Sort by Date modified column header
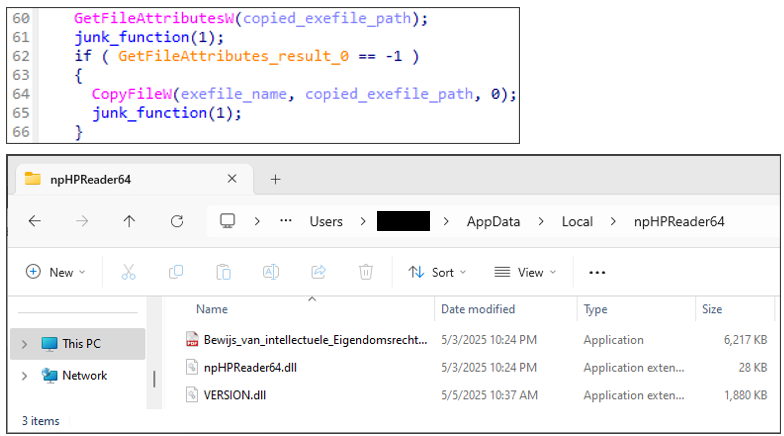Viewport: 784px width, 436px height. (x=478, y=309)
